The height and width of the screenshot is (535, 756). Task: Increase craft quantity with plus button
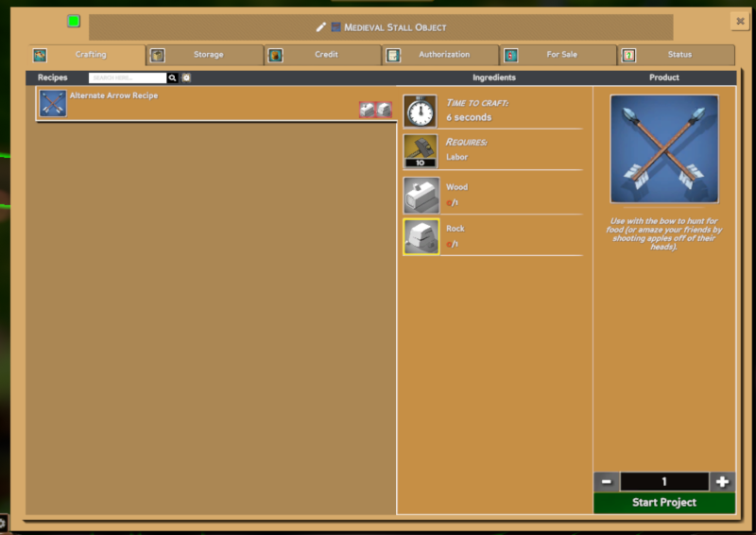pos(722,481)
